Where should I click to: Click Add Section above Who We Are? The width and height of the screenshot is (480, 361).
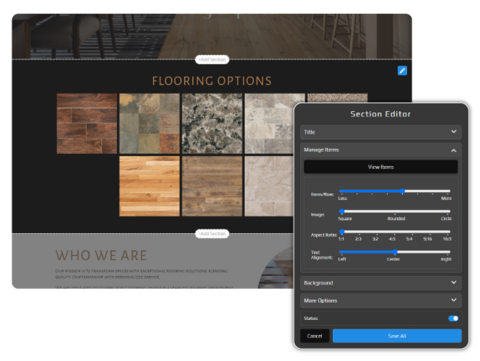(x=212, y=234)
